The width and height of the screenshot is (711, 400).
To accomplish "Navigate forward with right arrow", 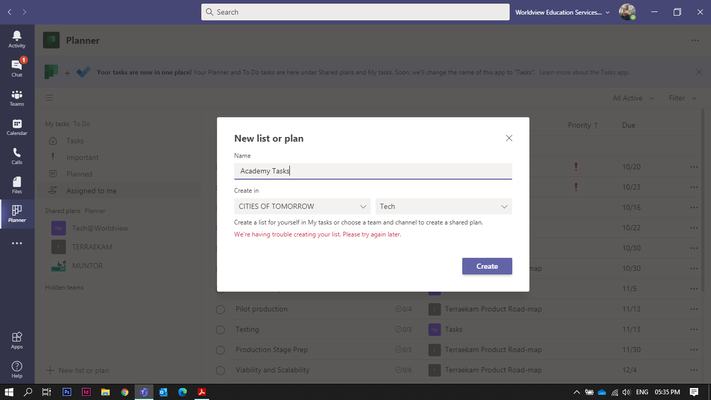I will 24,12.
